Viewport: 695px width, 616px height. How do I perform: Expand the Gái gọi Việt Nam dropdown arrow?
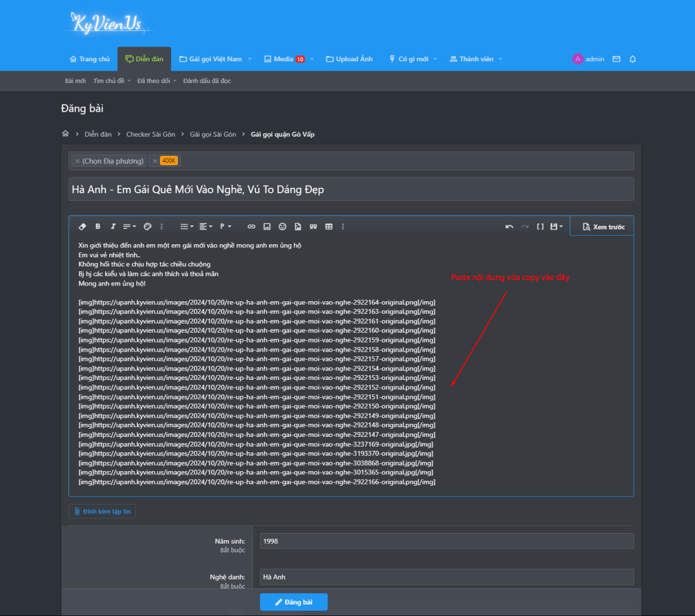[x=250, y=59]
